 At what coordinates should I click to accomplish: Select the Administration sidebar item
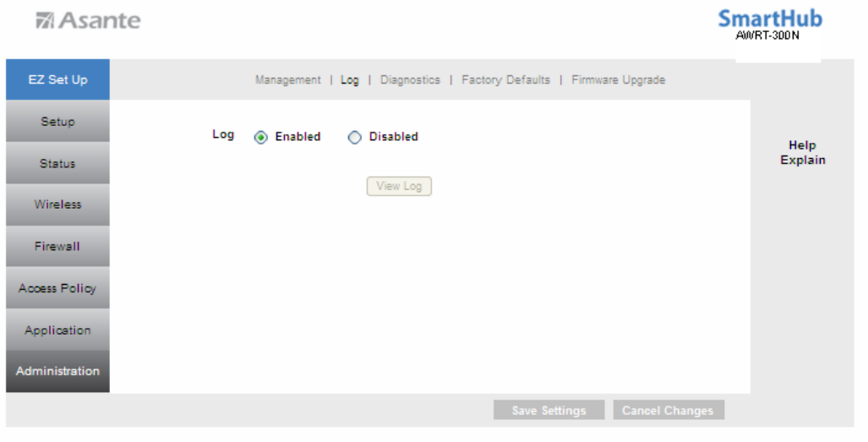(57, 371)
